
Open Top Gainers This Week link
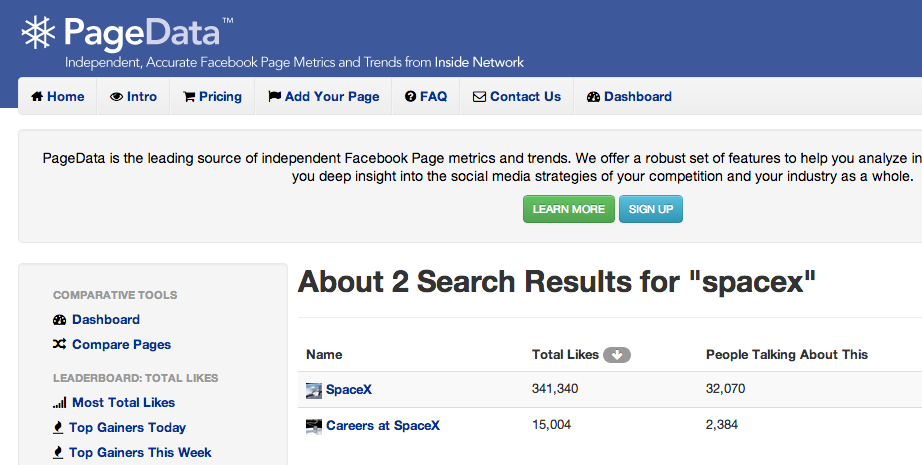(140, 452)
